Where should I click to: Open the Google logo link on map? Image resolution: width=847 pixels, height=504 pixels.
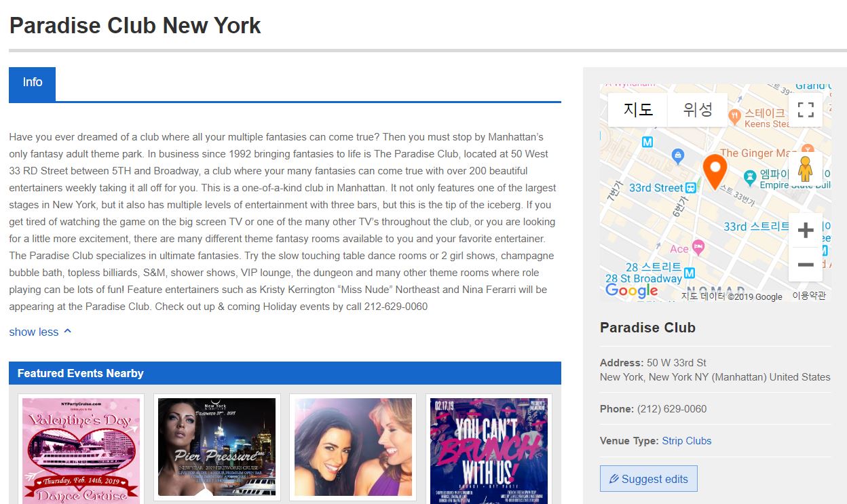coord(631,291)
